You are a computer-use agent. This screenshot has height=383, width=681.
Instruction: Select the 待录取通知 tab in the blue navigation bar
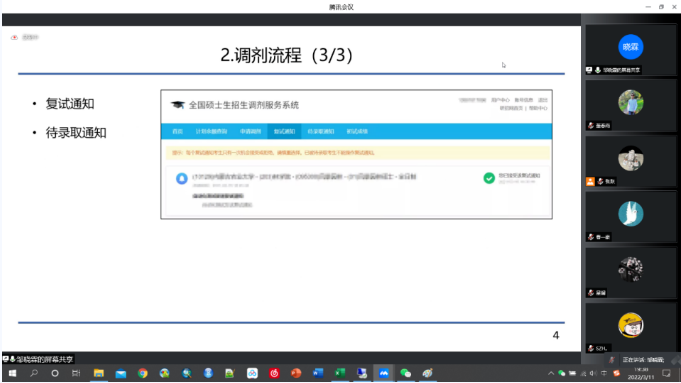pyautogui.click(x=321, y=131)
